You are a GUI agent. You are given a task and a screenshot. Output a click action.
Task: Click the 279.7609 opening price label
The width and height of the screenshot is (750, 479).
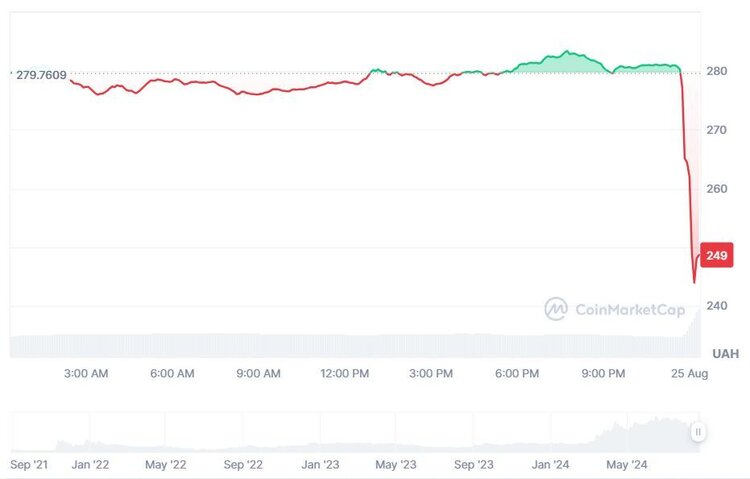pyautogui.click(x=41, y=75)
